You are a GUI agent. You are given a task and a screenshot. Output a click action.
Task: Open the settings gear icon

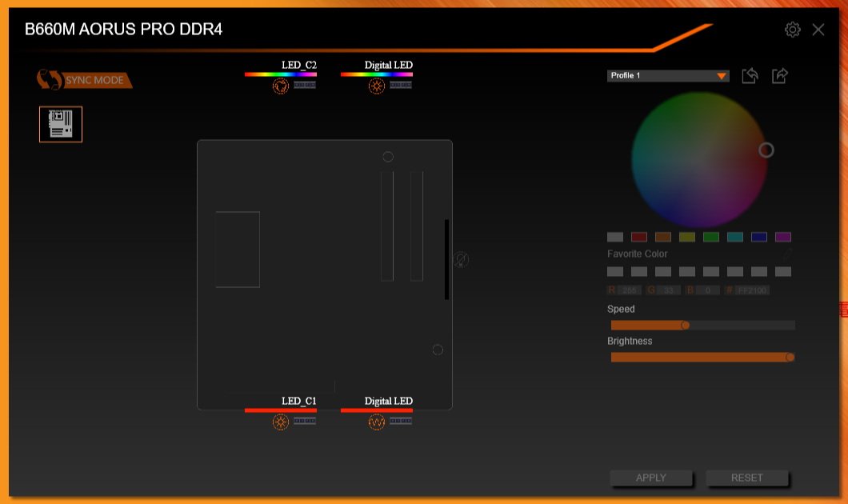click(792, 30)
